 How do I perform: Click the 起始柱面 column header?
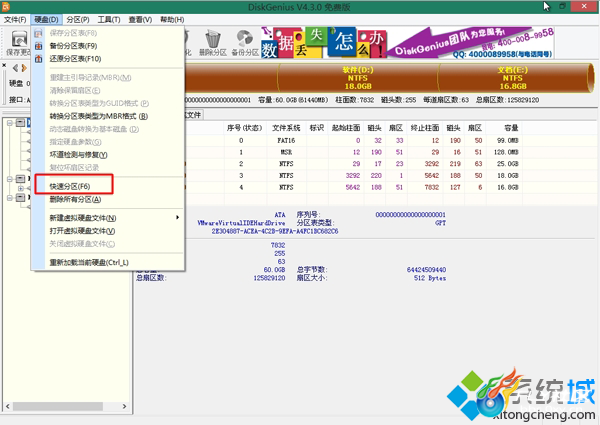[x=346, y=128]
